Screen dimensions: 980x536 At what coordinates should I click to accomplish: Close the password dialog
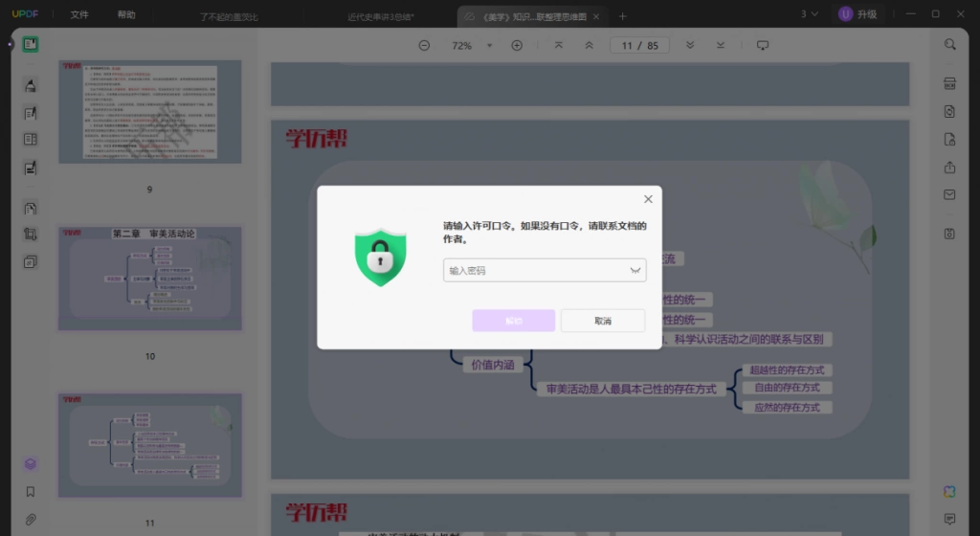coord(648,199)
